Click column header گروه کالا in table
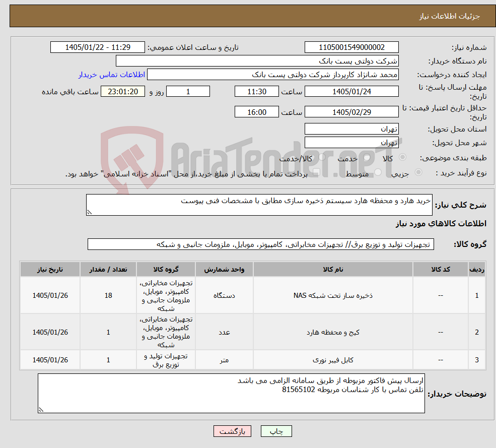This screenshot has width=496, height=448. coord(166,269)
